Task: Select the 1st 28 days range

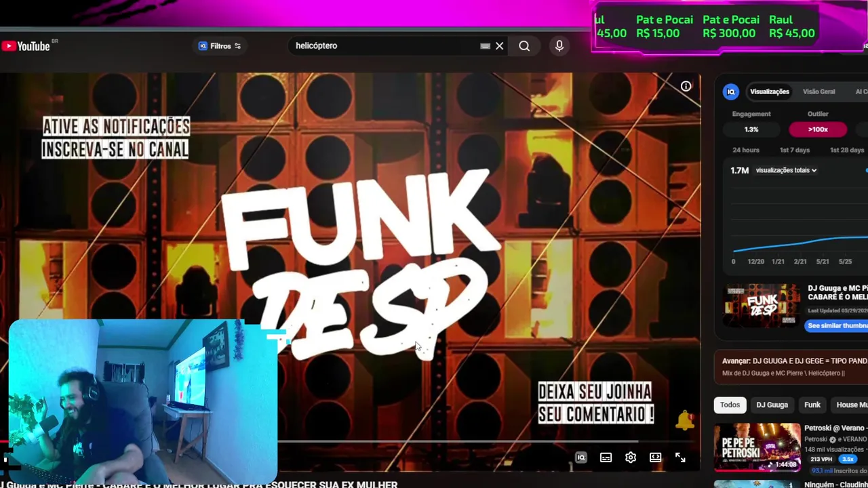Action: (847, 150)
